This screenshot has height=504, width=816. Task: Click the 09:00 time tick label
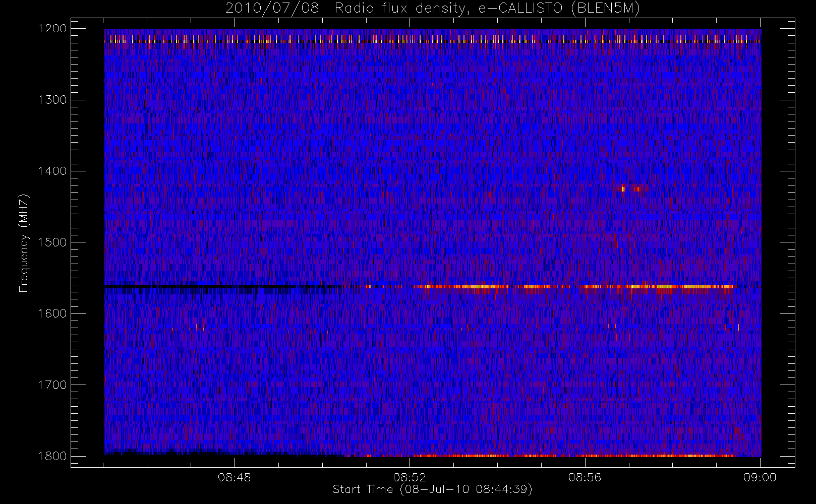tap(760, 477)
